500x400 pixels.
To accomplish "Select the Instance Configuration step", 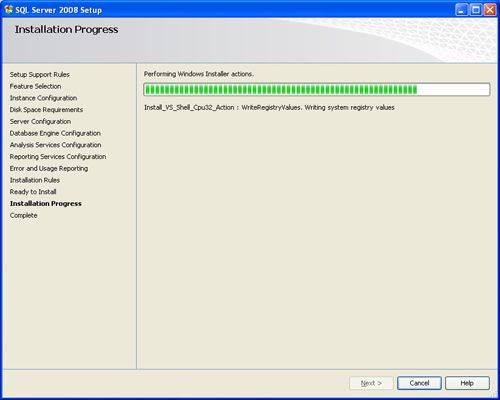I will [43, 98].
